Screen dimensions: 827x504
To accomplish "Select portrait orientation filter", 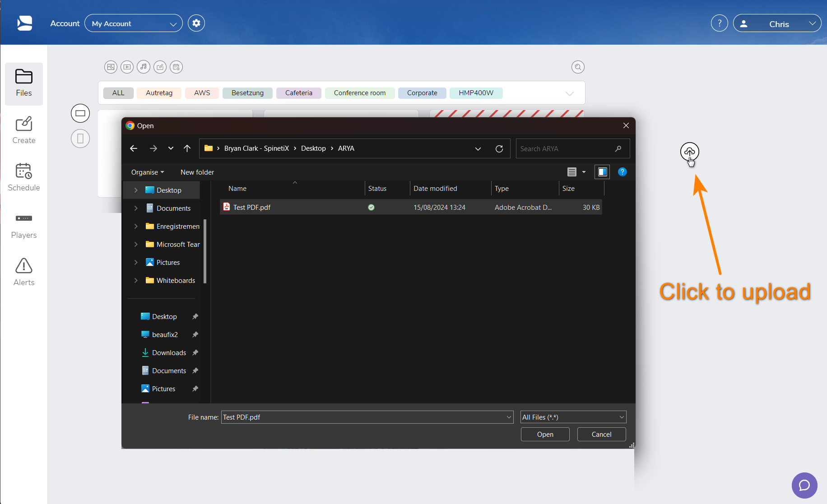I will pos(80,139).
